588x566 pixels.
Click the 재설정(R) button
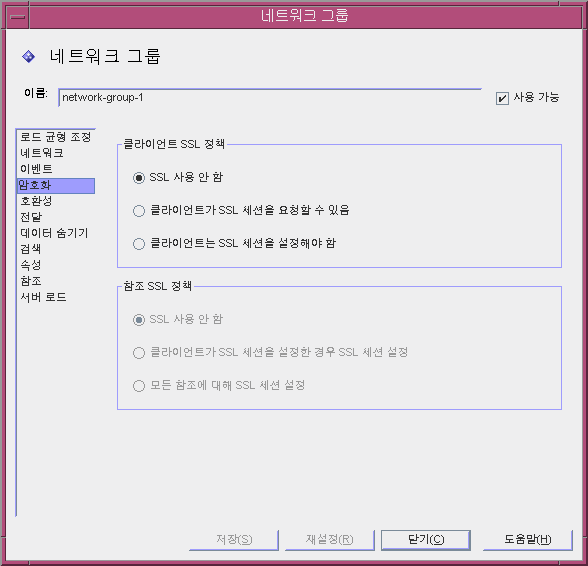pos(330,539)
